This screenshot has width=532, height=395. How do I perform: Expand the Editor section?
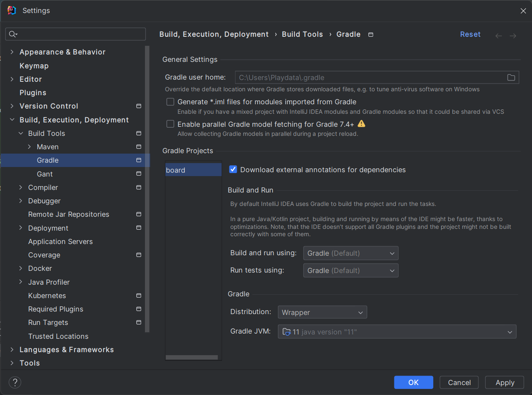click(12, 79)
